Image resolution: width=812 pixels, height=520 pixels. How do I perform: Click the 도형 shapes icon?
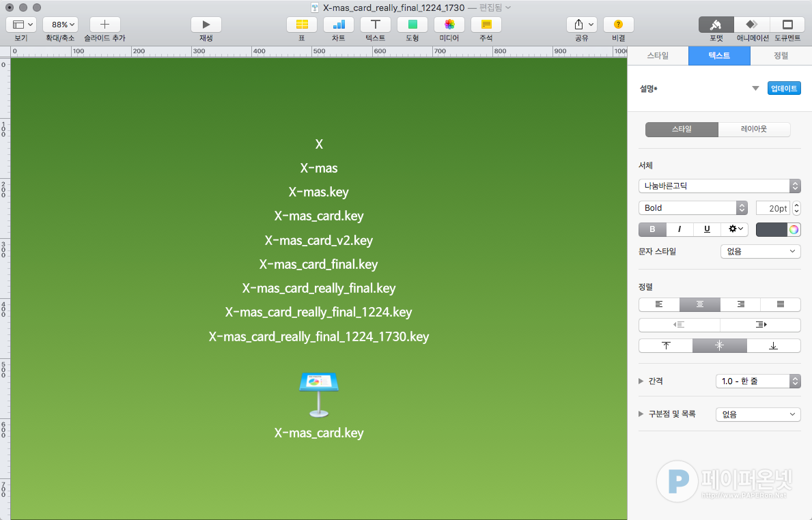(x=412, y=26)
